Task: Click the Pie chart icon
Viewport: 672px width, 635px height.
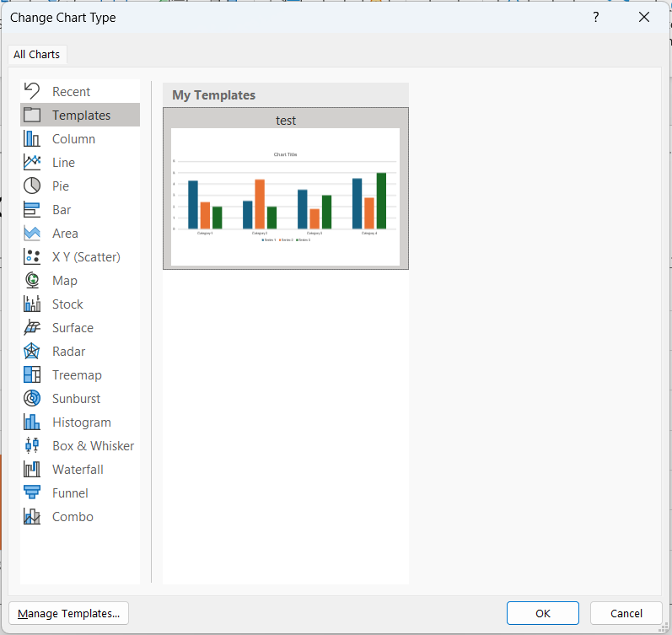Action: click(x=32, y=186)
